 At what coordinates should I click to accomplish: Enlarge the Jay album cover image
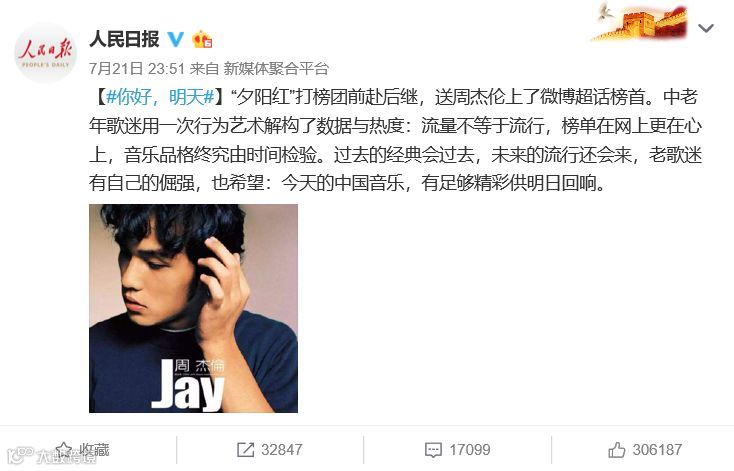(x=193, y=309)
